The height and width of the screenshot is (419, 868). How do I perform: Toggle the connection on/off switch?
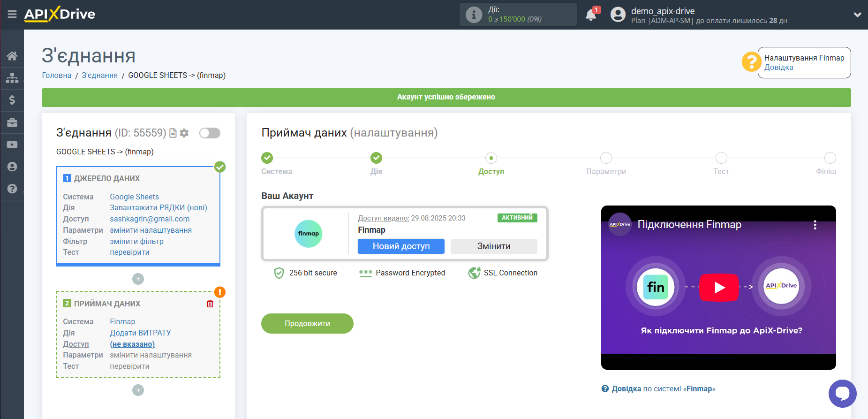(x=210, y=133)
